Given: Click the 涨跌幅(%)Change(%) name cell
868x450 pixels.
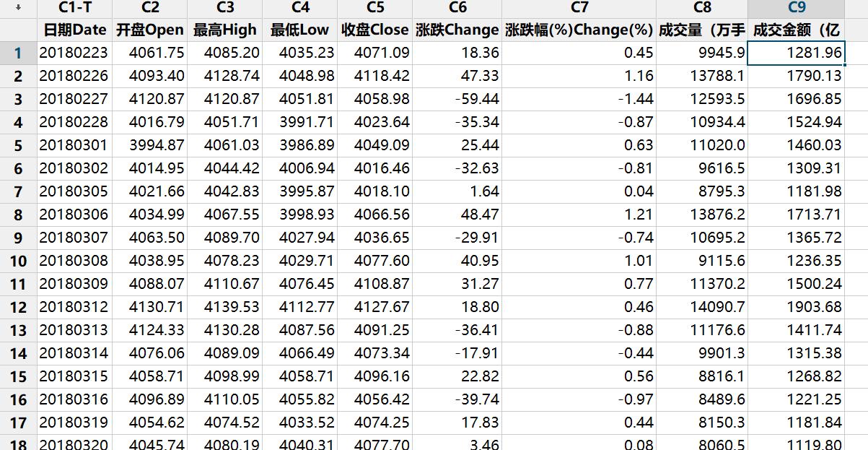Looking at the screenshot, I should 579,30.
